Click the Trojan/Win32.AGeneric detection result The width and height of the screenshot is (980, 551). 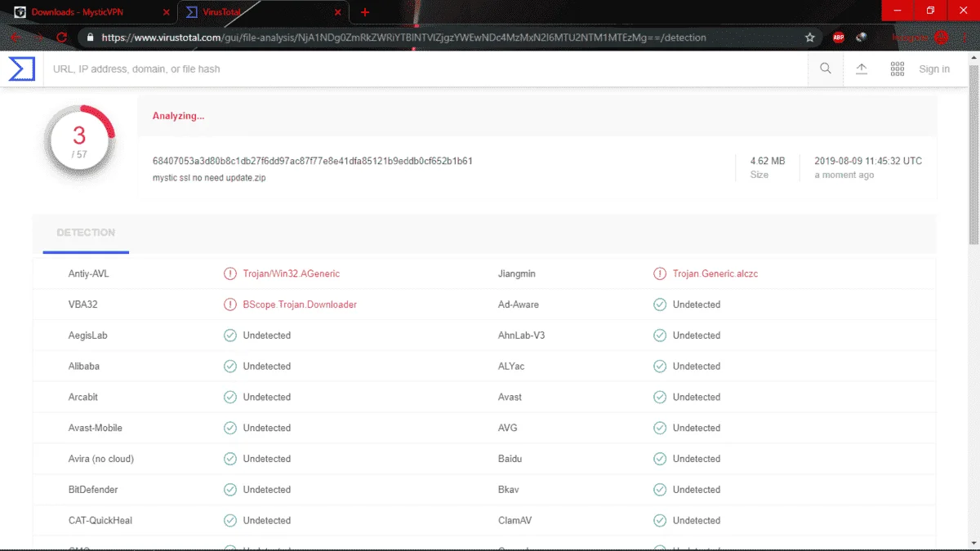[292, 273]
